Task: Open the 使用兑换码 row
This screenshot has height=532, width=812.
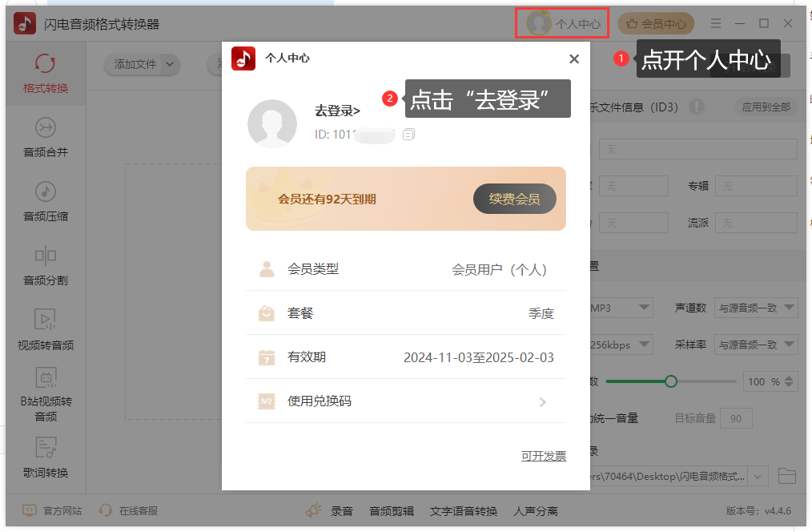Action: [x=405, y=401]
